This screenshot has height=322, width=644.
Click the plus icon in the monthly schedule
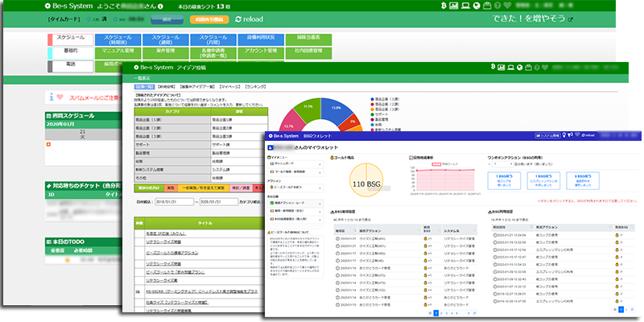click(x=49, y=145)
